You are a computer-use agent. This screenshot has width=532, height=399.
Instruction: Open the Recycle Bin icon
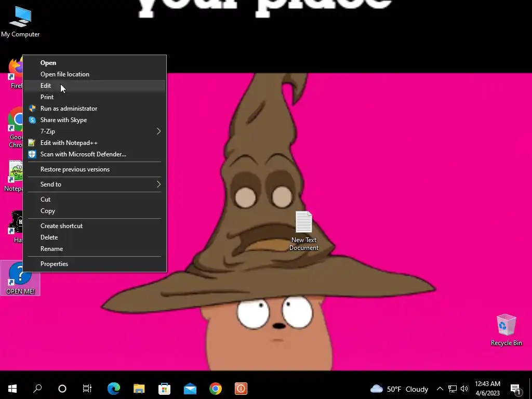coord(506,330)
